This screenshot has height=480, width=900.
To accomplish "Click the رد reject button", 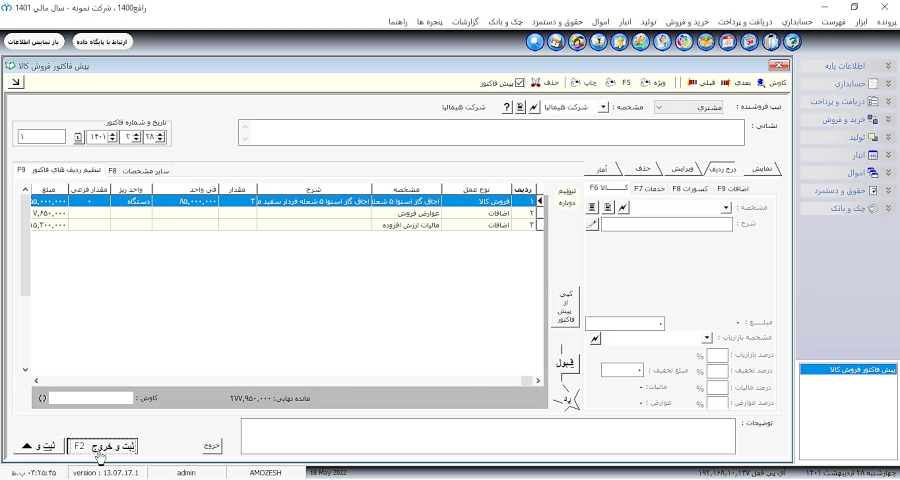I will [x=567, y=398].
